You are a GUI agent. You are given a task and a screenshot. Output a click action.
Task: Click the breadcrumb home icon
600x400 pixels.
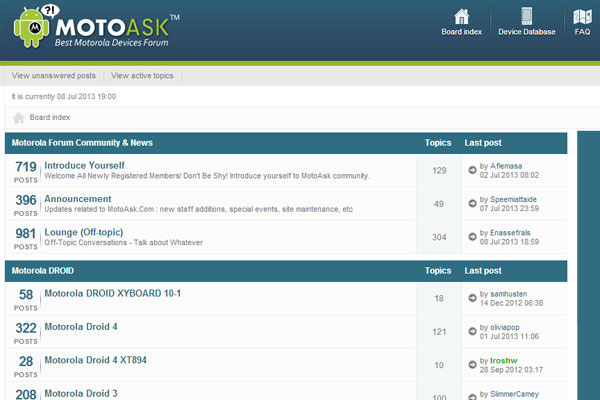click(18, 118)
